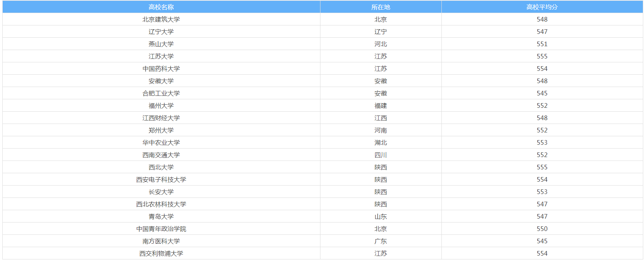Click score 548 in 北京建筑大学 row
644x261 pixels.
coord(542,19)
